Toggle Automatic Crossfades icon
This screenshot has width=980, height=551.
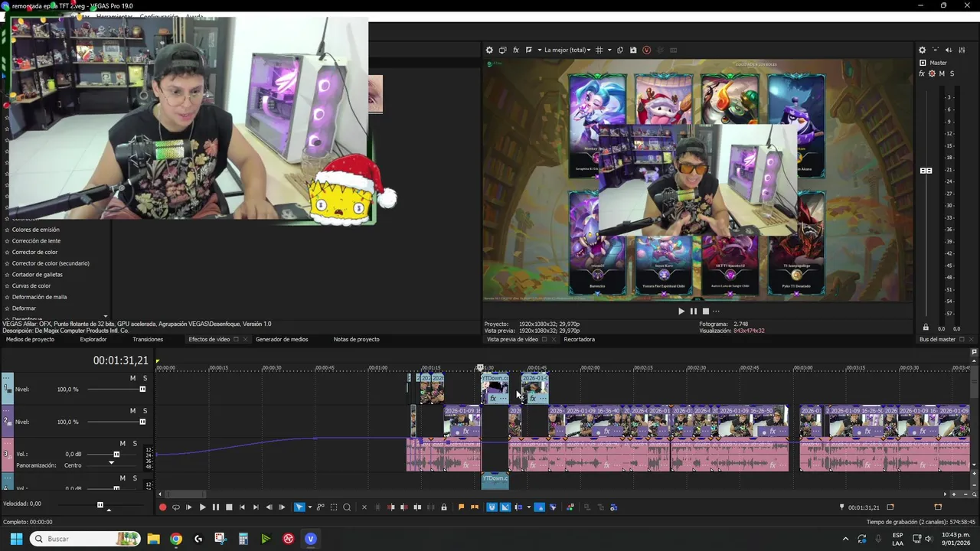tap(505, 507)
